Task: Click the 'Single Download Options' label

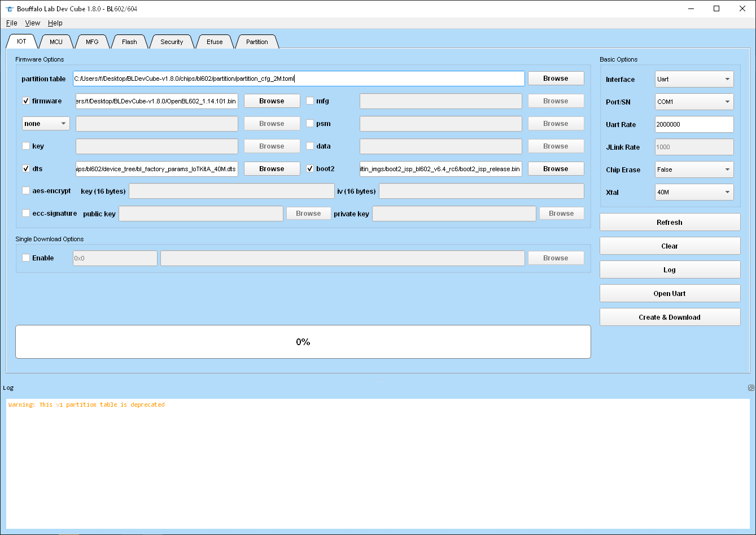Action: pyautogui.click(x=50, y=239)
